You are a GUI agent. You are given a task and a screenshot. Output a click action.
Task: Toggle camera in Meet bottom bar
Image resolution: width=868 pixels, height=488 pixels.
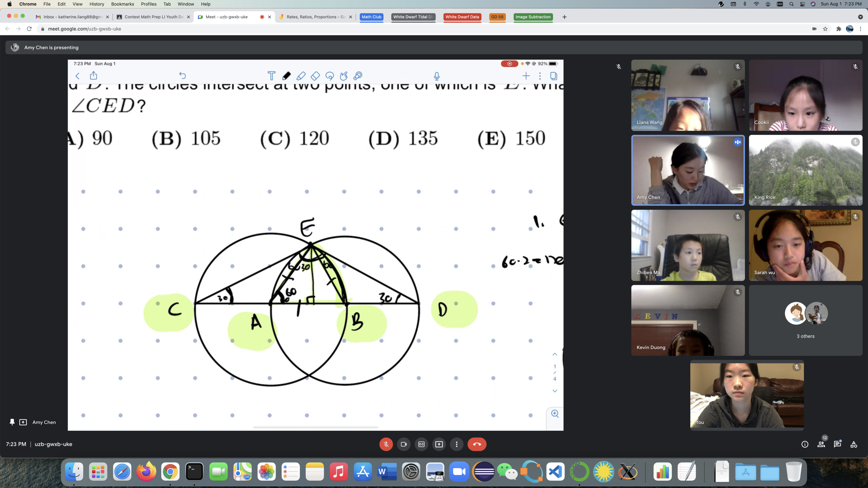(x=403, y=444)
